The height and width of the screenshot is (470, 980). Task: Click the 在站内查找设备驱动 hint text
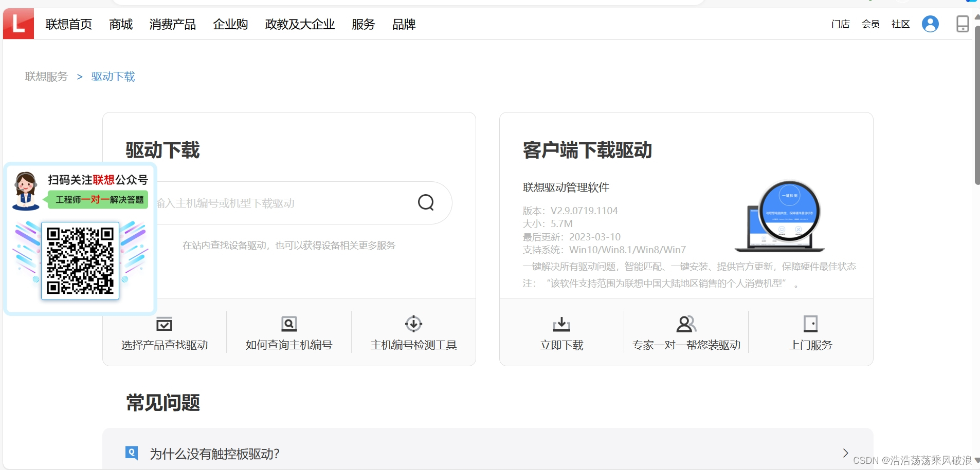pyautogui.click(x=289, y=246)
